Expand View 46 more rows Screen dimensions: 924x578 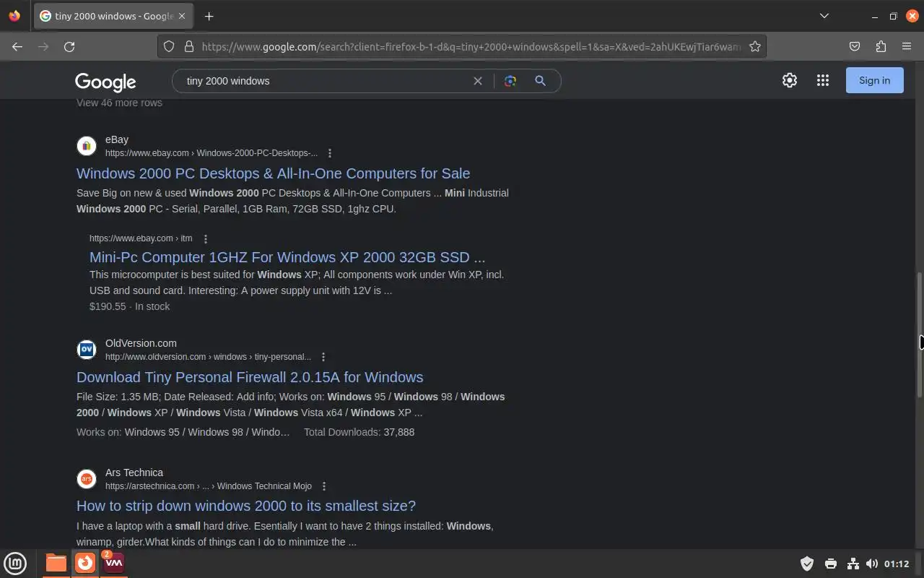119,103
